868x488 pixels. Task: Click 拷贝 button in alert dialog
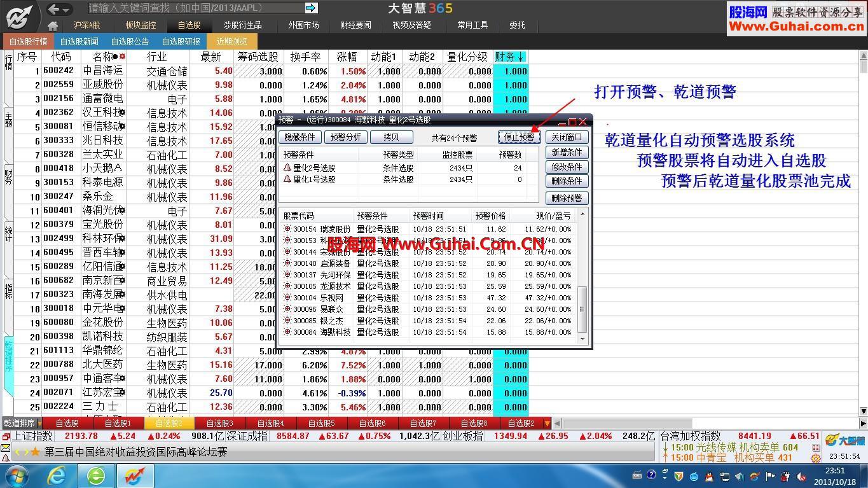pos(391,137)
